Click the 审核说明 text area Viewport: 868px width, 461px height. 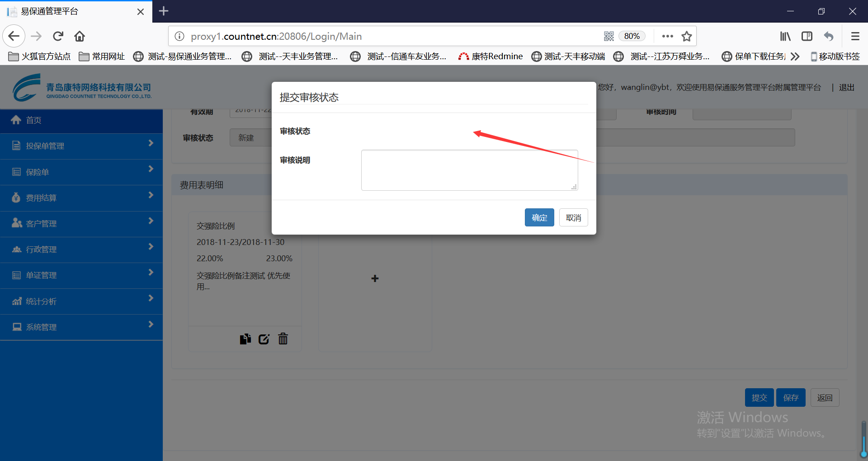470,170
